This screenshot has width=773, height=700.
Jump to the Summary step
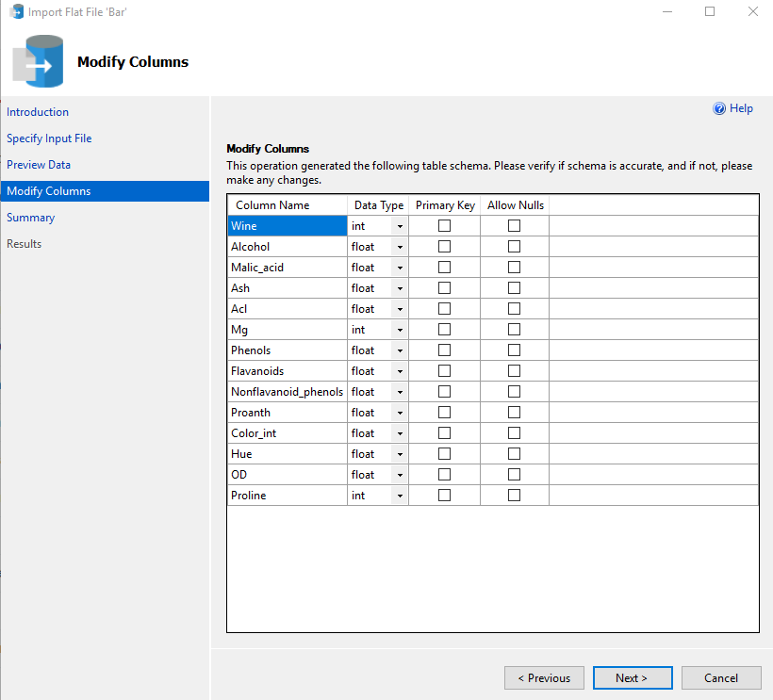(x=31, y=218)
